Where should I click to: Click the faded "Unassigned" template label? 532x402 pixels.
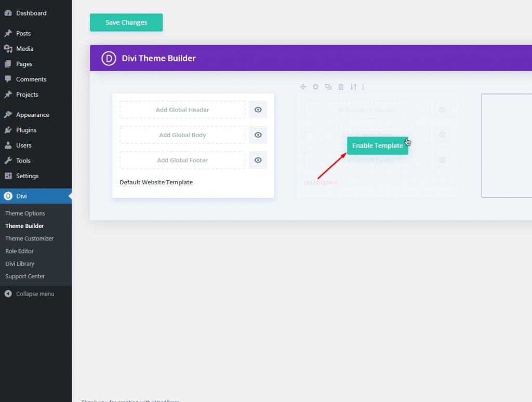click(x=320, y=182)
